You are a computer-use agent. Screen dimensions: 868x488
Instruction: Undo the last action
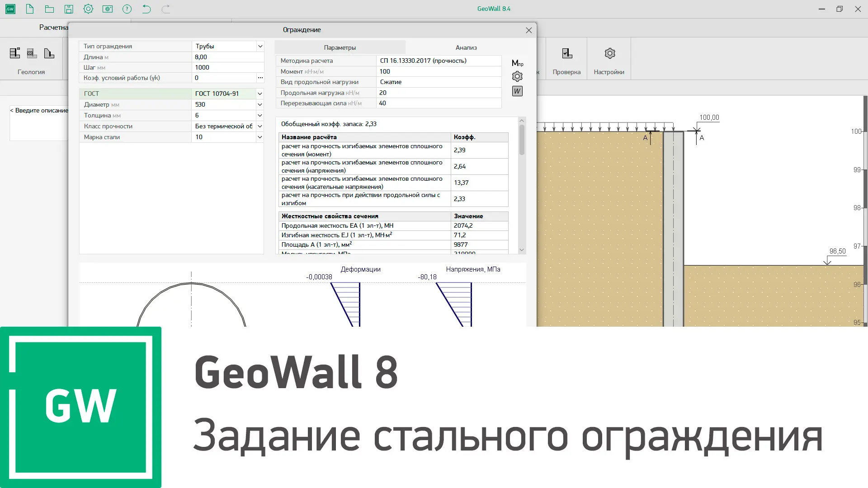(146, 9)
